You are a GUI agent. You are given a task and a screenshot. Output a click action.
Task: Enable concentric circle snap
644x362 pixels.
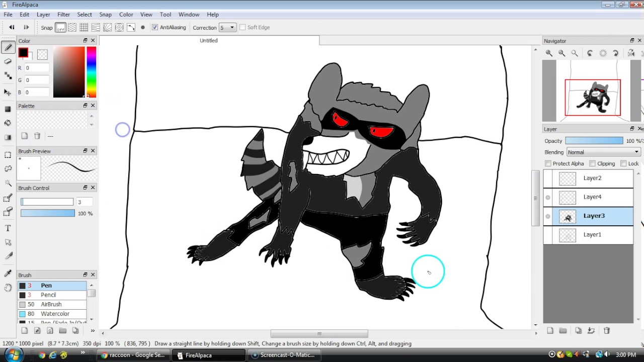[x=119, y=28]
